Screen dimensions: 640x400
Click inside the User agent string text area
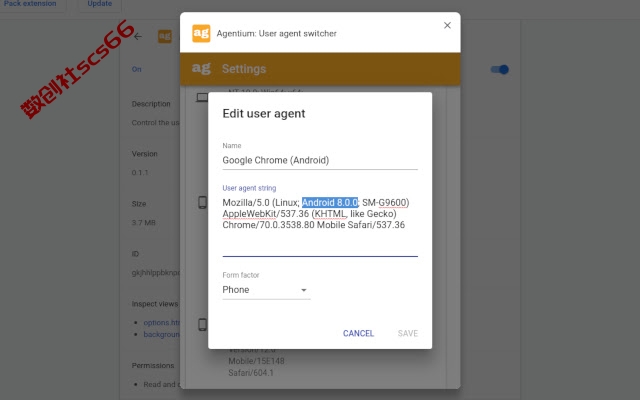[320, 226]
